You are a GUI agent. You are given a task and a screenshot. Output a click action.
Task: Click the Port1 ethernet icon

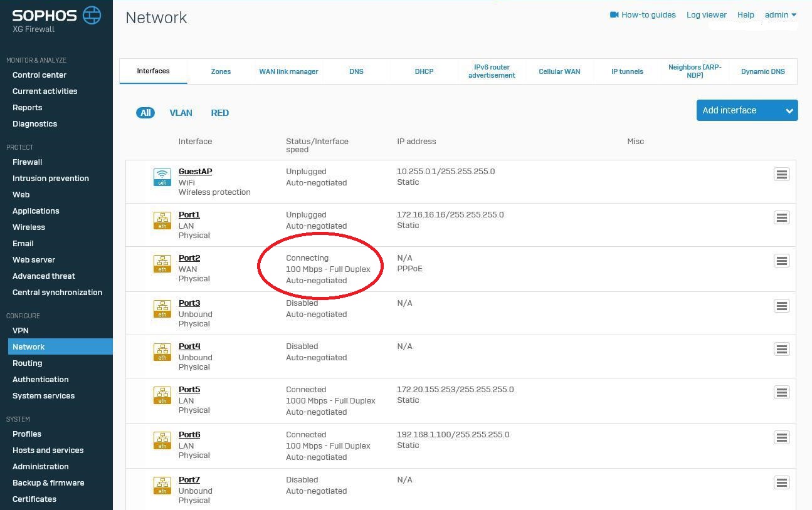[162, 220]
